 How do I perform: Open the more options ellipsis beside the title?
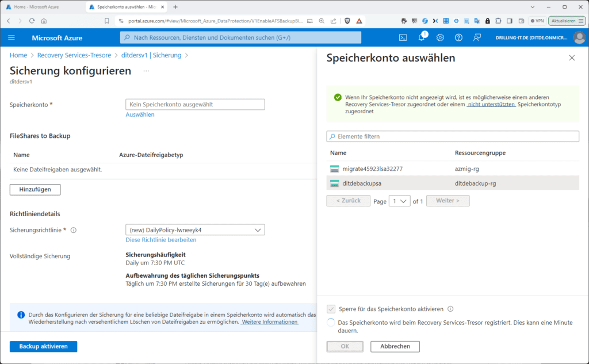coord(146,71)
